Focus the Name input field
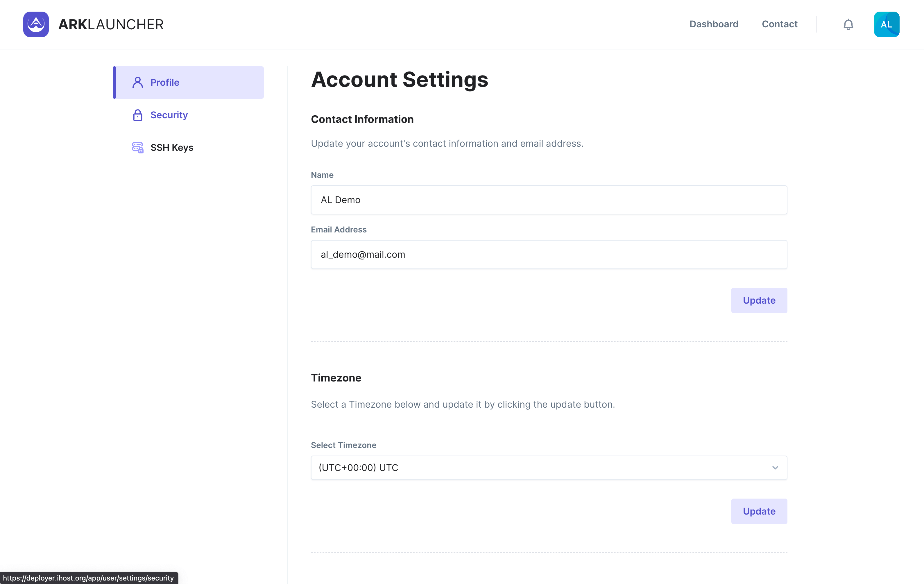The width and height of the screenshot is (924, 584). [x=549, y=200]
